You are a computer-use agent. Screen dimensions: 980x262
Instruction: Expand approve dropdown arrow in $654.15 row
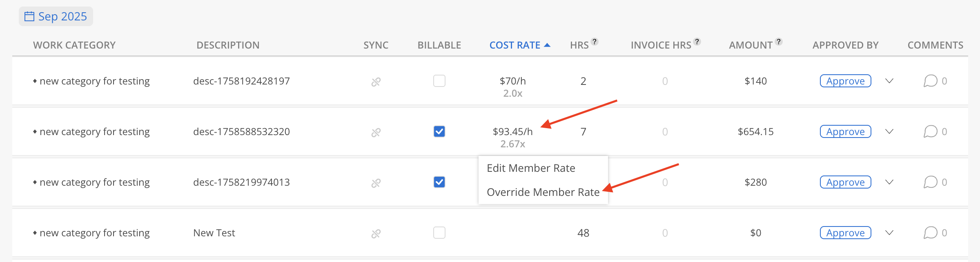pyautogui.click(x=889, y=131)
